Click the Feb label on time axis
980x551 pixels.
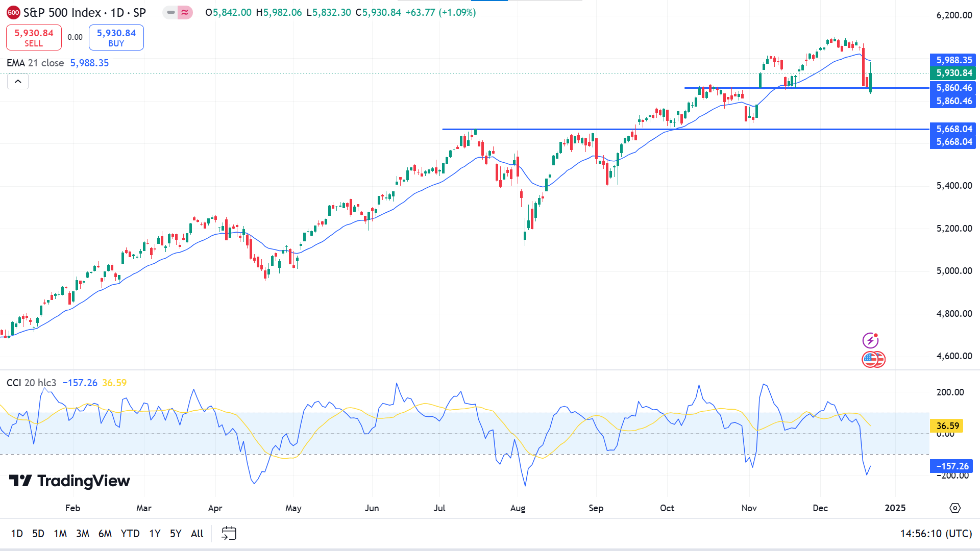click(x=72, y=508)
